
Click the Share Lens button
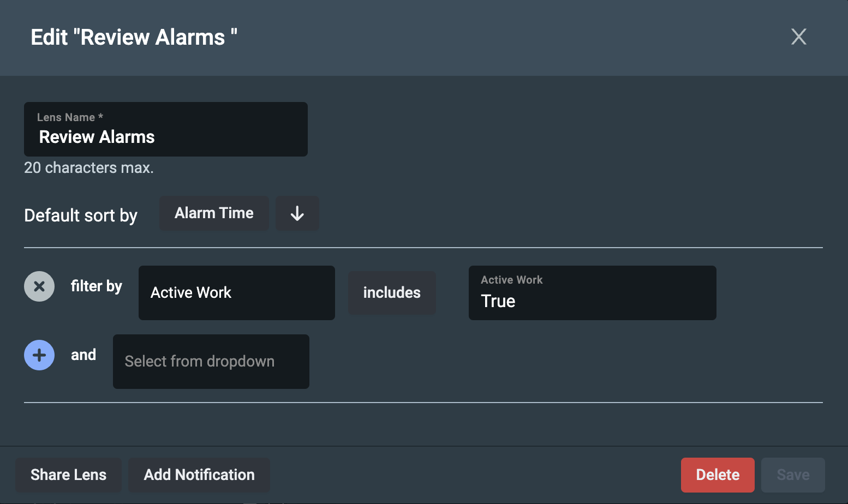tap(69, 475)
